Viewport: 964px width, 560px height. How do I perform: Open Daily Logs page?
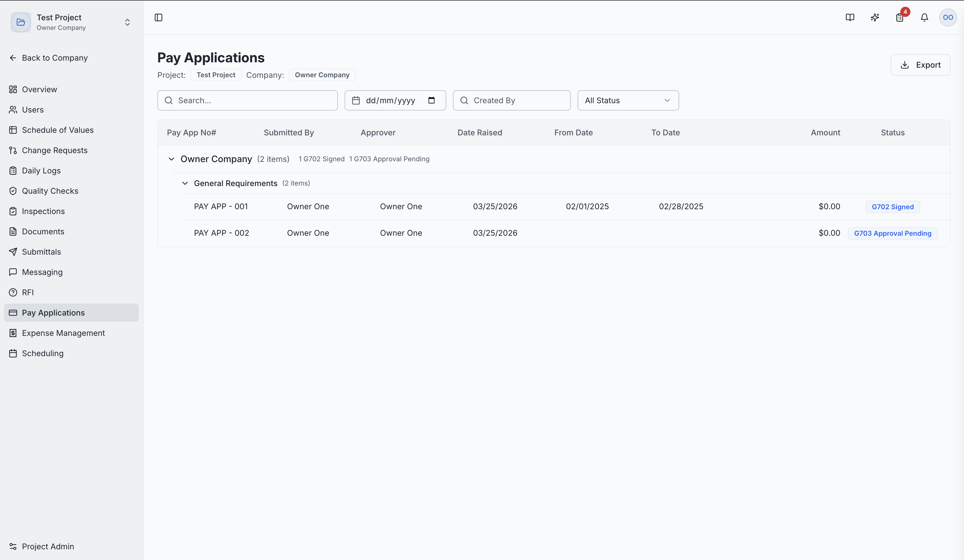tap(71, 170)
